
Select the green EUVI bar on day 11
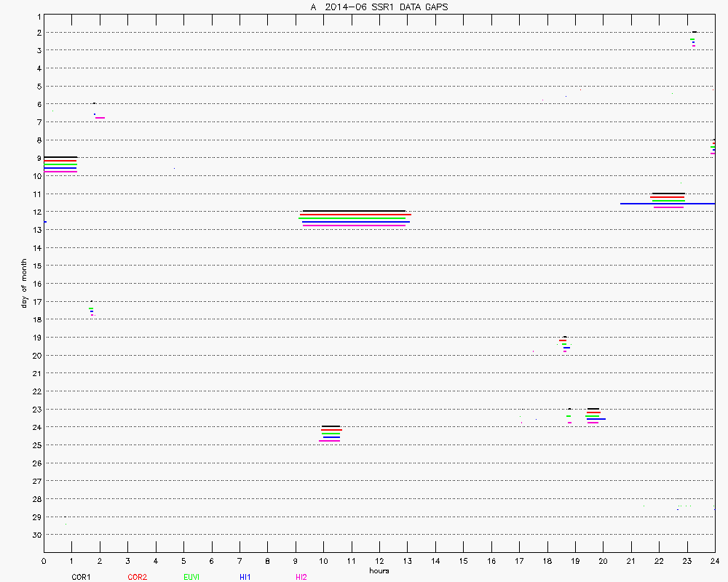[x=668, y=200]
